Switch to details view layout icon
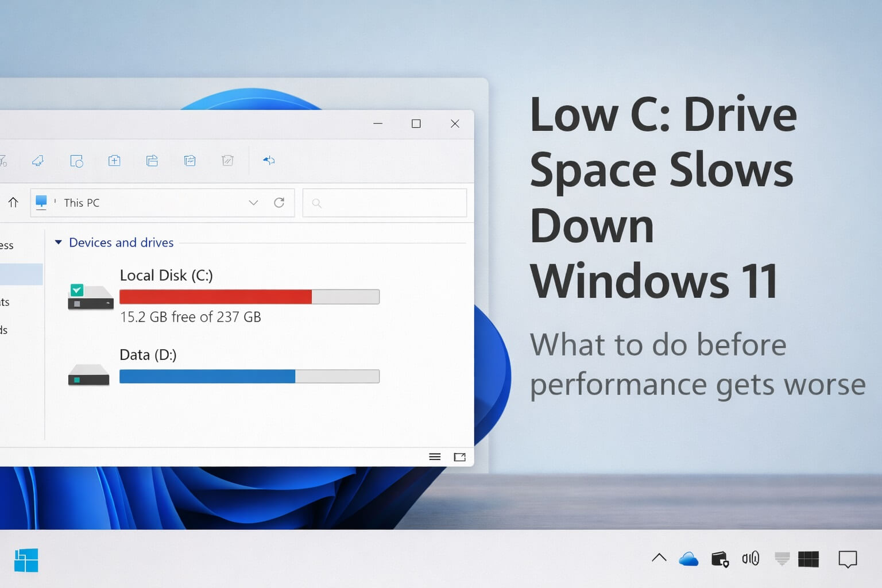Image resolution: width=882 pixels, height=588 pixels. (435, 457)
